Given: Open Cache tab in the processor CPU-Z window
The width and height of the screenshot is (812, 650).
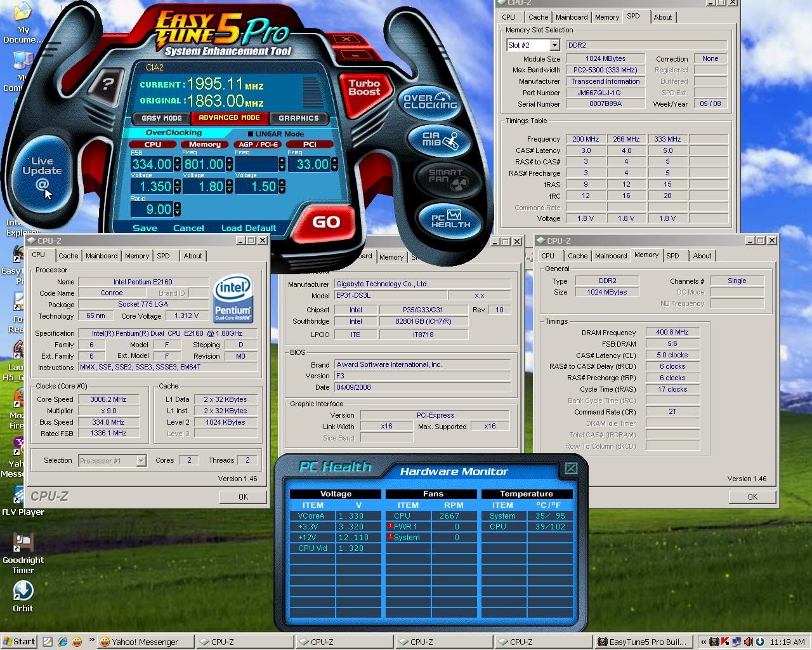Looking at the screenshot, I should (x=69, y=256).
